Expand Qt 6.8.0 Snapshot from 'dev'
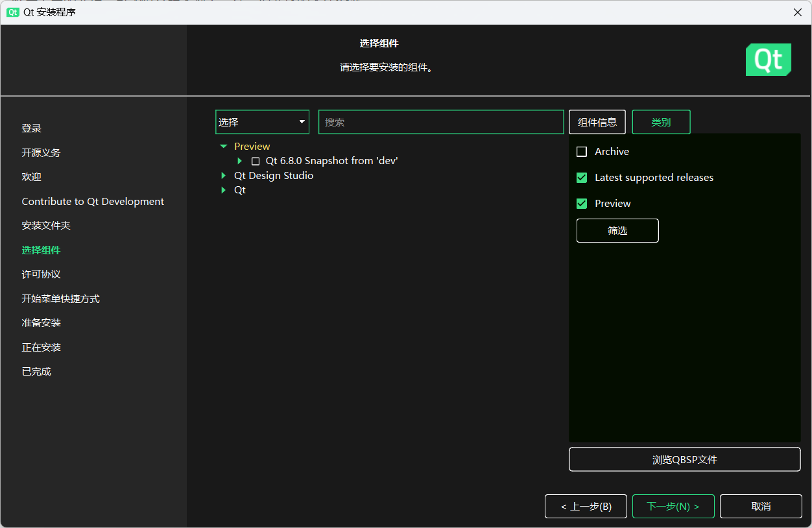Screen dimensions: 812x528 (x=239, y=161)
